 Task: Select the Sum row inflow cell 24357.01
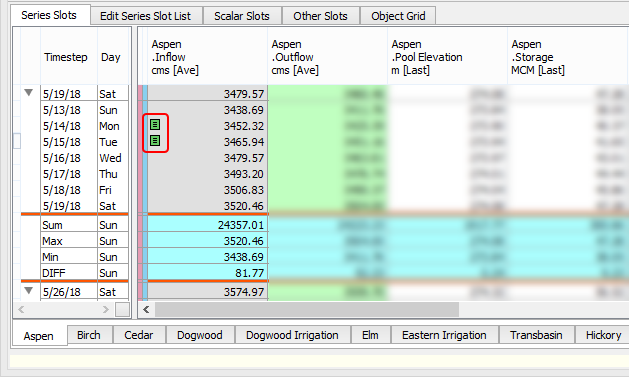pyautogui.click(x=207, y=225)
